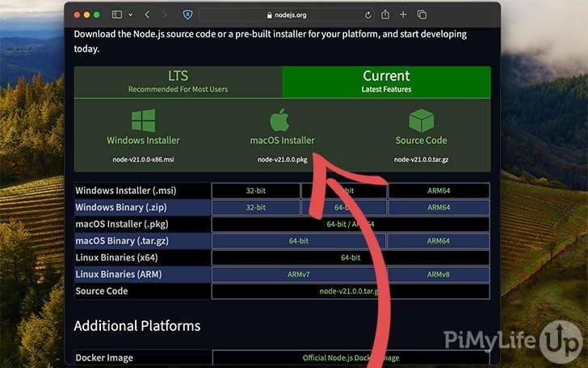Image resolution: width=588 pixels, height=368 pixels.
Task: Select ARM64 for macOS Binary (.tar.gz)
Action: (x=438, y=241)
